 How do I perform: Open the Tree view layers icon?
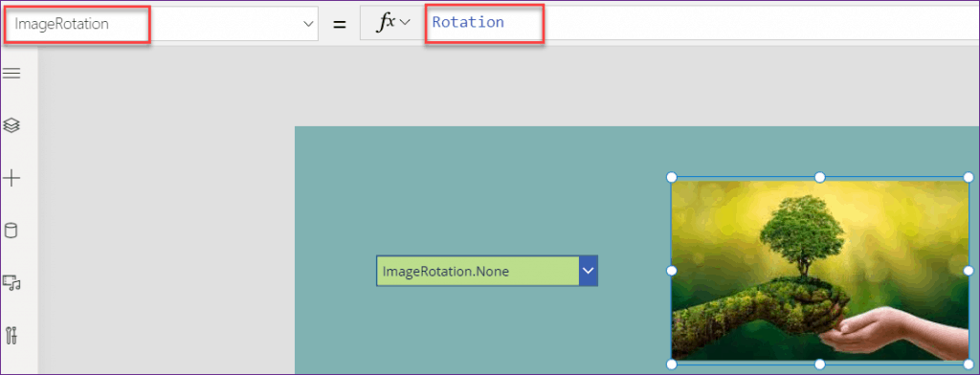11,125
